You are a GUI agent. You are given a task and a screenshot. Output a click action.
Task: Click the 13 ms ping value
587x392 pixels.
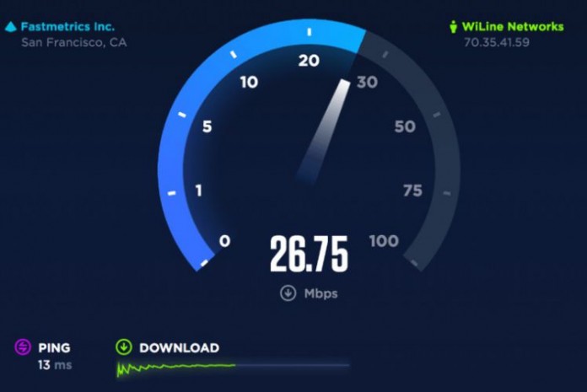[x=55, y=365]
